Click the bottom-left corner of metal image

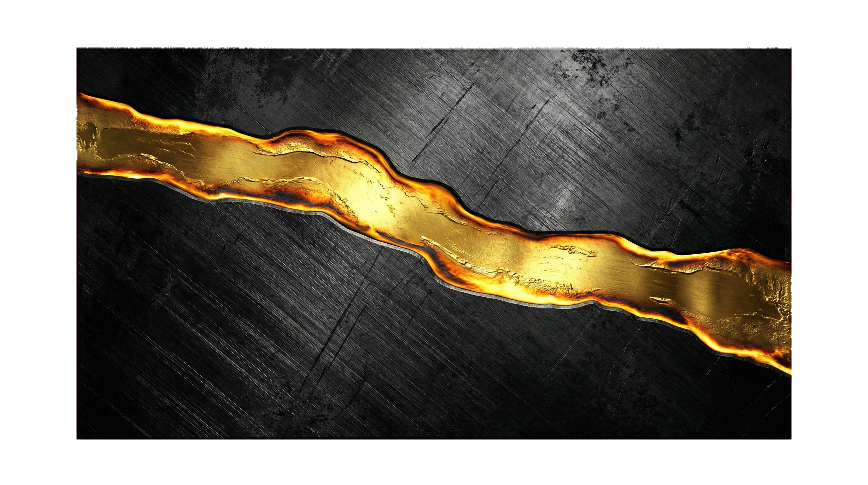pyautogui.click(x=77, y=439)
